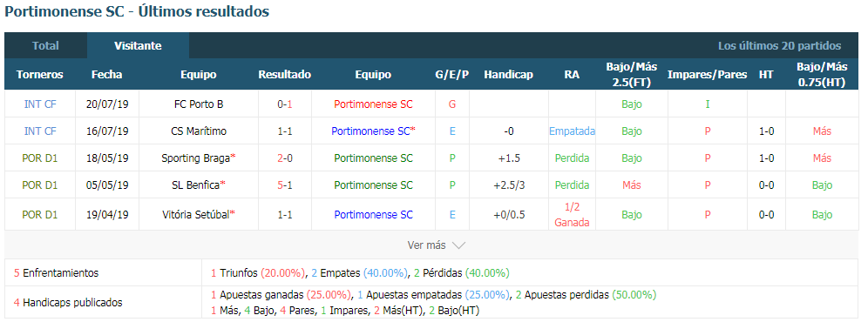This screenshot has height=322, width=868.
Task: Click the Bajo/Más 2.5(FT) column header
Action: [x=632, y=75]
